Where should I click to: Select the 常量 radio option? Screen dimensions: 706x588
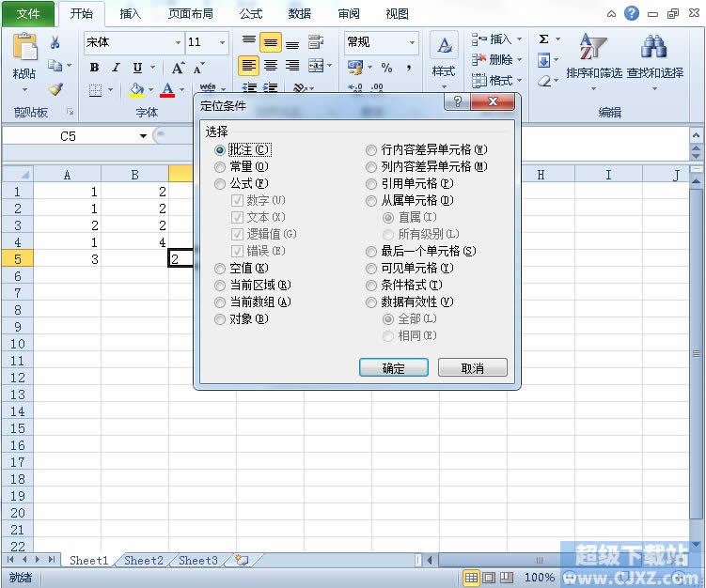coord(220,167)
